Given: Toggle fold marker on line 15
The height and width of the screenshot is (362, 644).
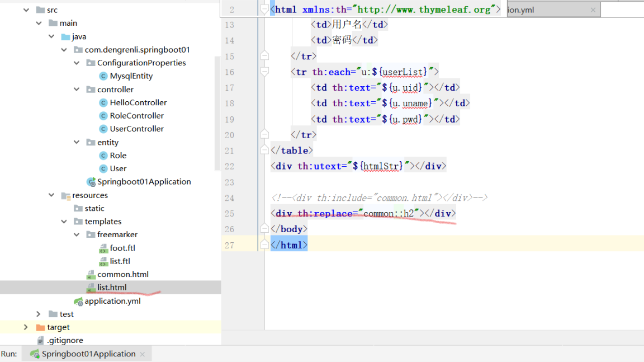Looking at the screenshot, I should 264,56.
